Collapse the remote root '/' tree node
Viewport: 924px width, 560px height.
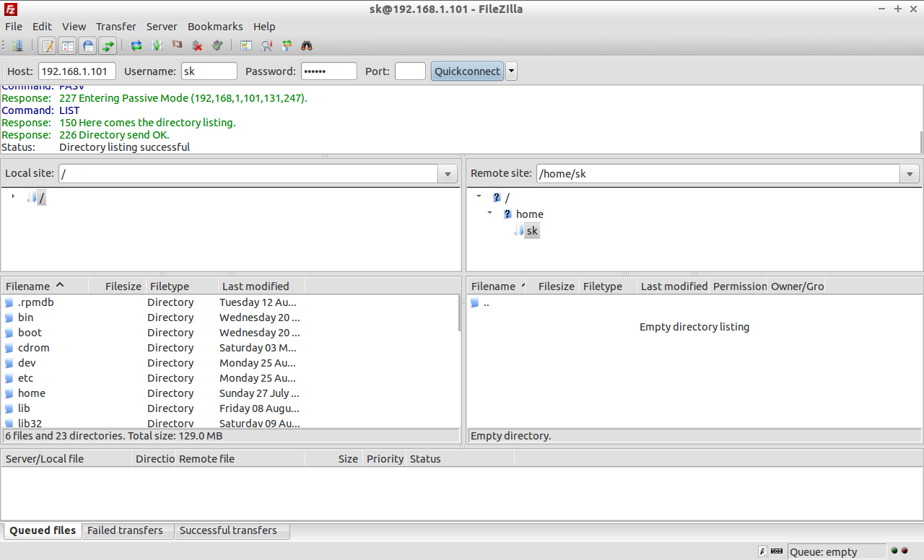click(x=479, y=196)
